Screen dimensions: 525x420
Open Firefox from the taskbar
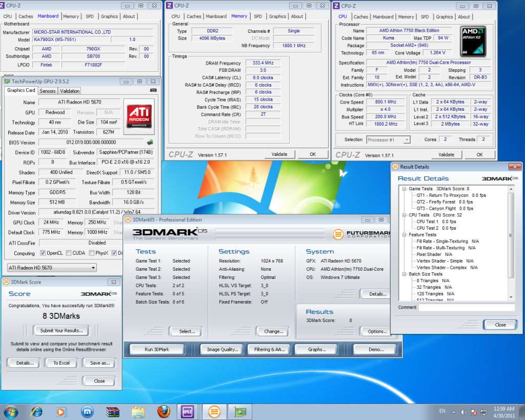(x=163, y=411)
